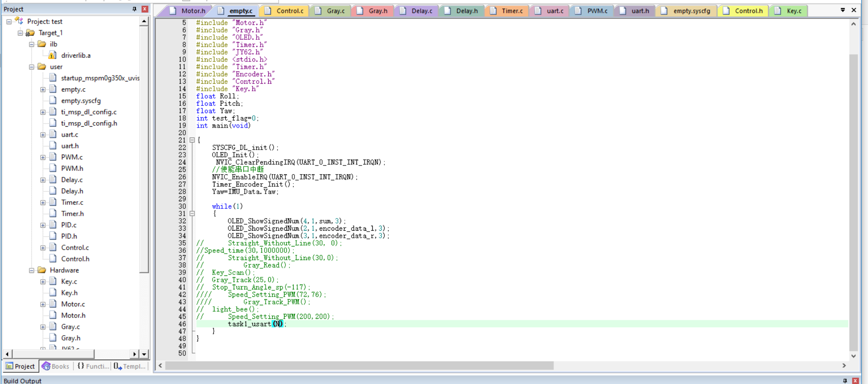Select Delay.h in the project tree

pyautogui.click(x=72, y=191)
